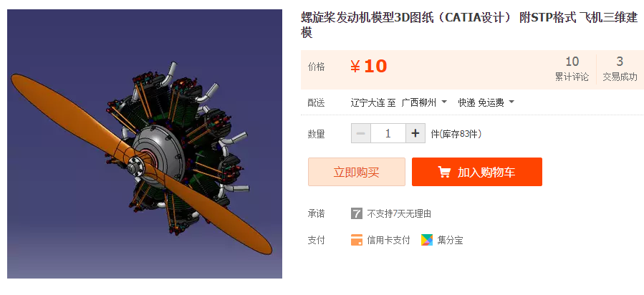Click the propeller engine product image
Image resolution: width=644 pixels, height=295 pixels.
click(x=145, y=144)
